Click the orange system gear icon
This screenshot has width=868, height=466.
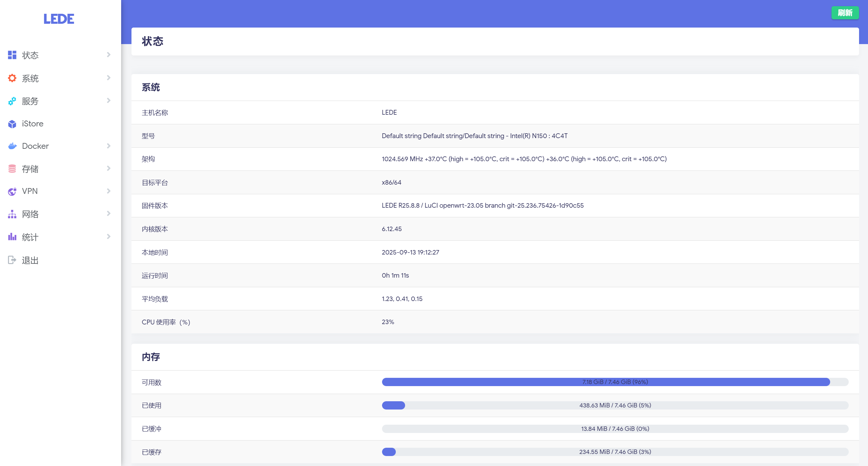[12, 78]
